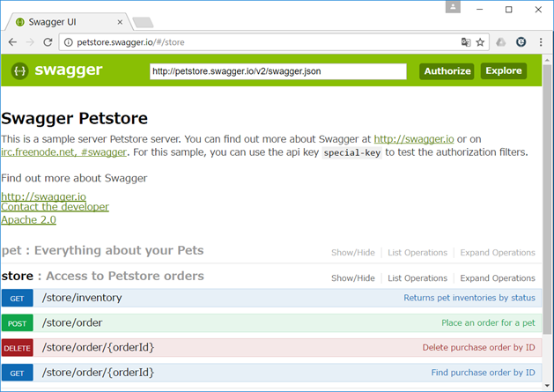This screenshot has height=392, width=554.
Task: Click the translate page icon
Action: (x=466, y=42)
